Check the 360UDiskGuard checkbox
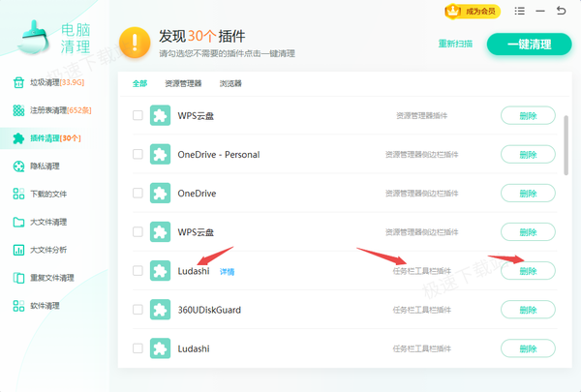The height and width of the screenshot is (392, 581). click(138, 310)
